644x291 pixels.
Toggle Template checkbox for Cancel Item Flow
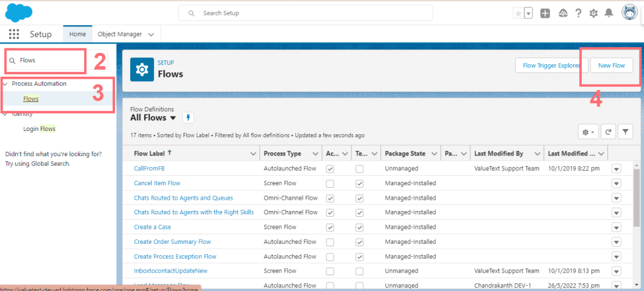point(359,183)
